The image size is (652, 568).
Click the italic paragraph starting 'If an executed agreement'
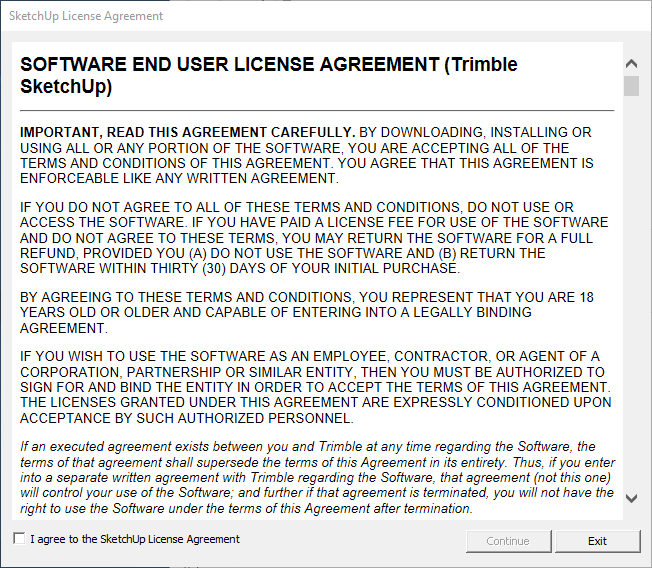tap(317, 477)
